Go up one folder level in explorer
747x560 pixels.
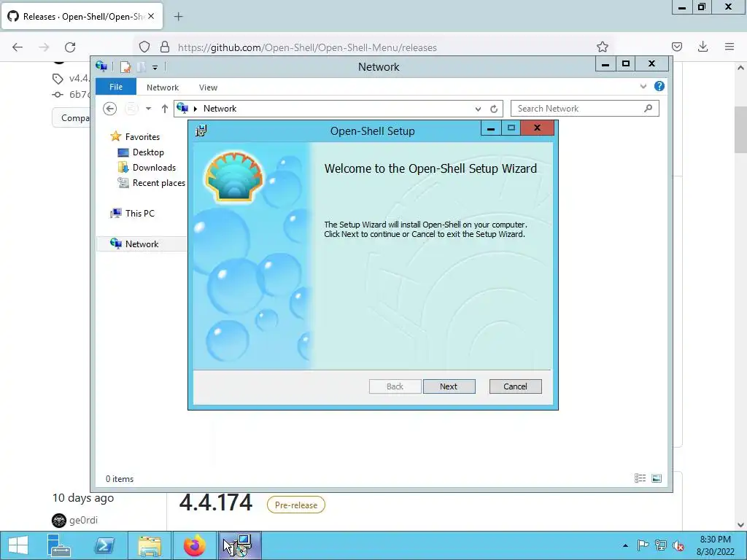click(x=164, y=109)
